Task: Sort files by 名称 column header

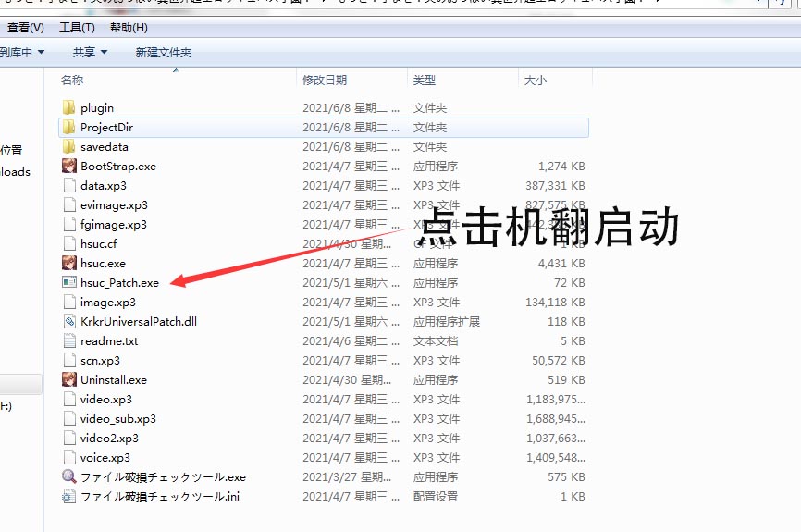Action: click(x=72, y=80)
